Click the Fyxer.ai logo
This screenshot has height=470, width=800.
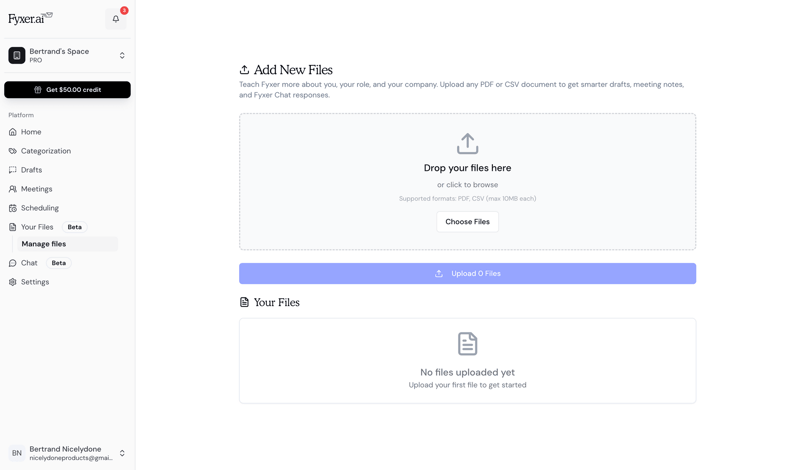(30, 18)
